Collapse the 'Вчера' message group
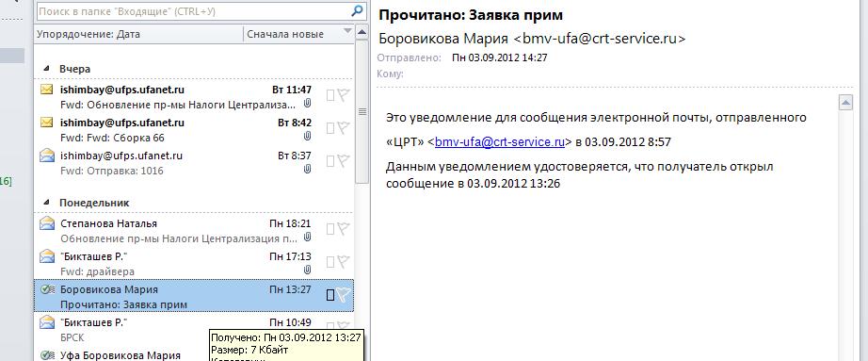The image size is (868, 361). 46,69
